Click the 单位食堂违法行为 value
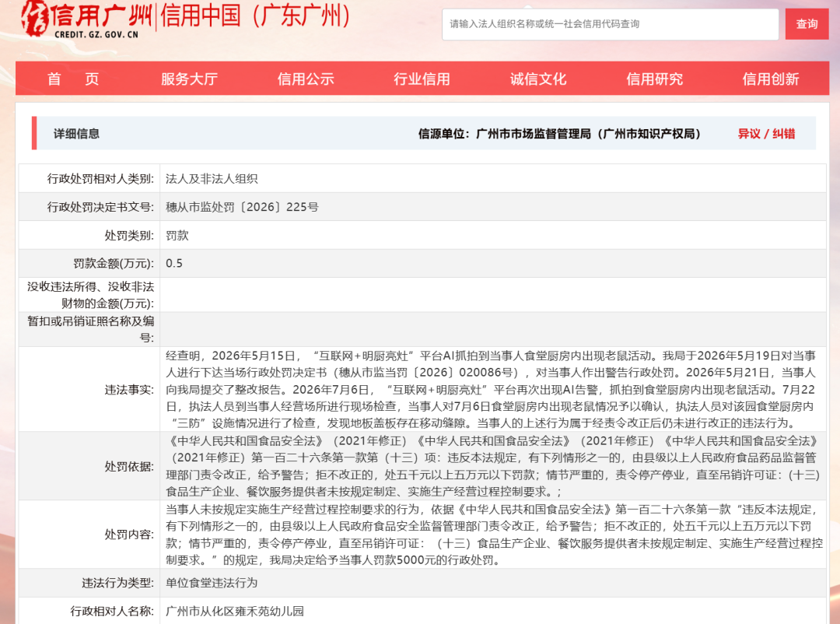 [212, 583]
